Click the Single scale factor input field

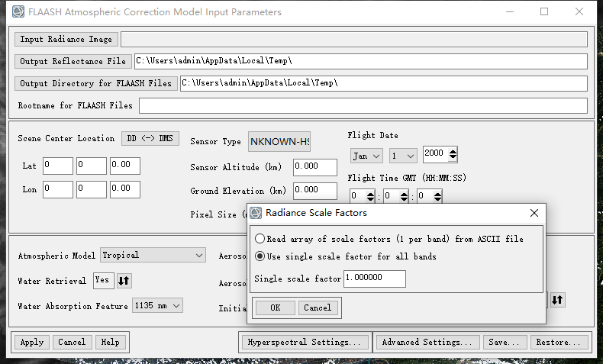pyautogui.click(x=375, y=279)
